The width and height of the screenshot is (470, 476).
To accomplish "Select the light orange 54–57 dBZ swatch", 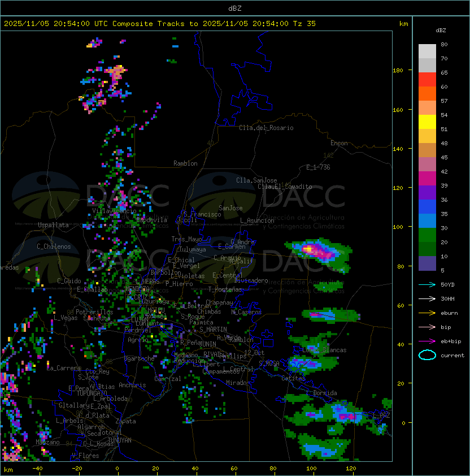I will click(427, 108).
